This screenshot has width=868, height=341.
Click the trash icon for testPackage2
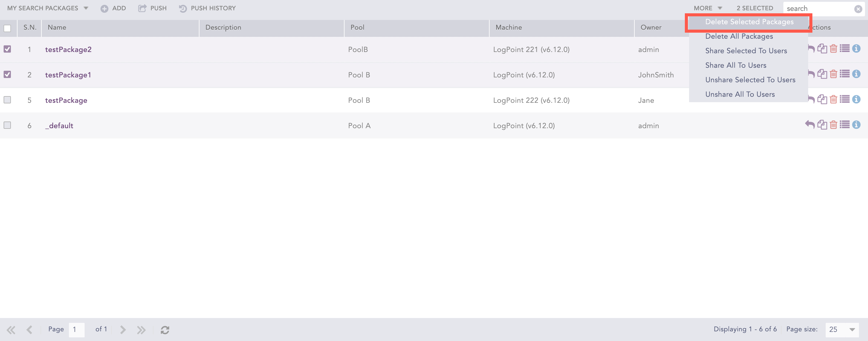tap(833, 49)
